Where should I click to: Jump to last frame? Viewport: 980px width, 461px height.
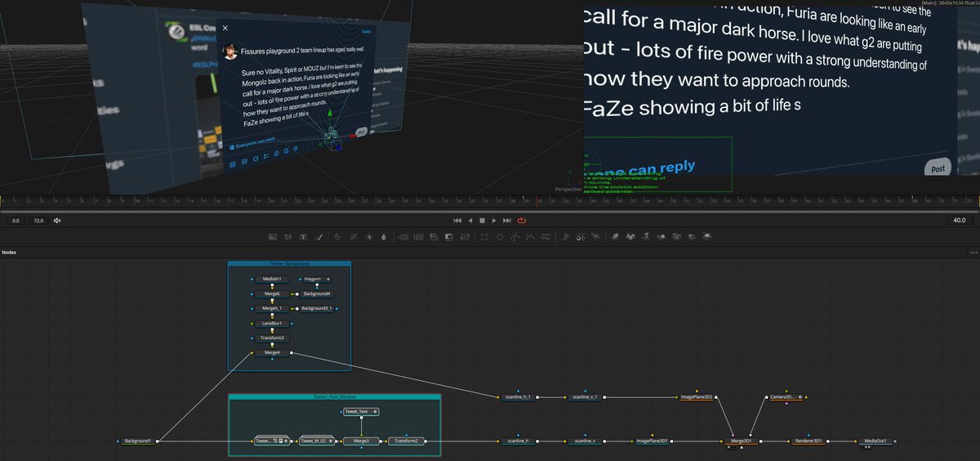click(x=507, y=220)
